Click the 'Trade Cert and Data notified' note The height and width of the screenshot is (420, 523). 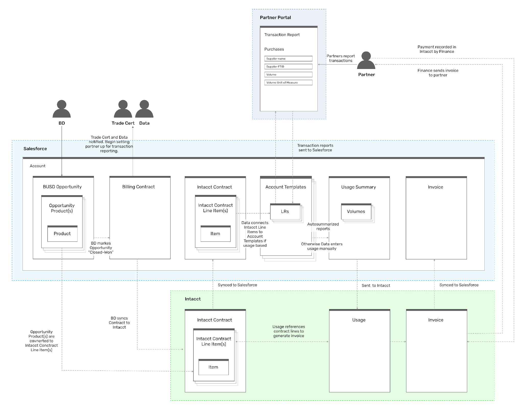(109, 144)
